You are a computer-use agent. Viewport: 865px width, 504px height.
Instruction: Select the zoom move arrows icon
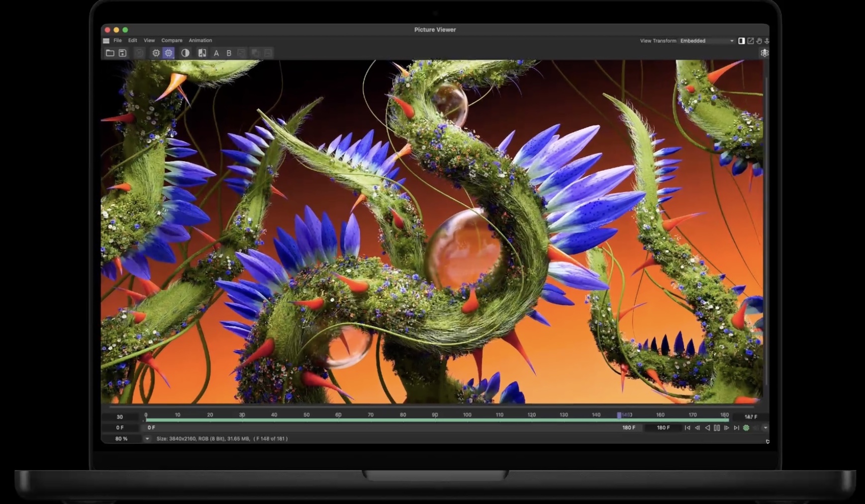point(767,41)
